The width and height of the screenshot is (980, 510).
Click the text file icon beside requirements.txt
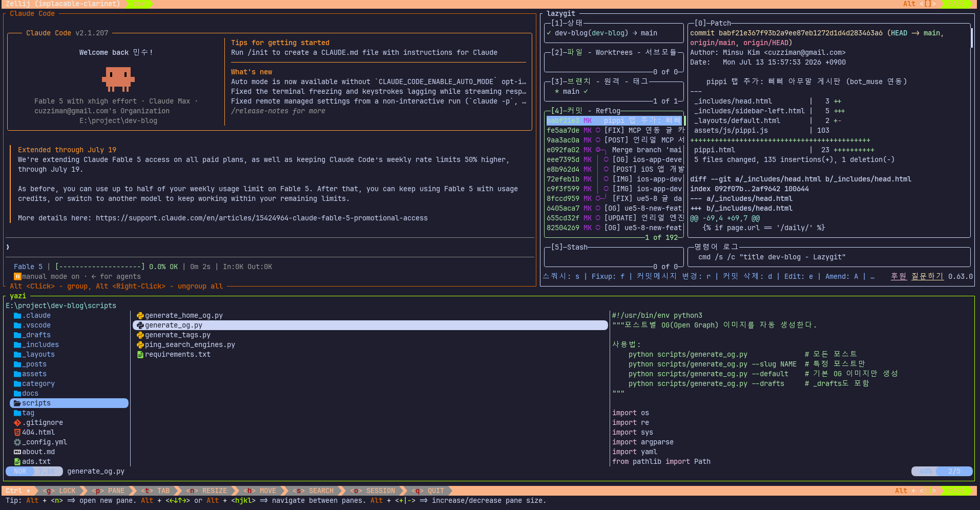tap(140, 355)
